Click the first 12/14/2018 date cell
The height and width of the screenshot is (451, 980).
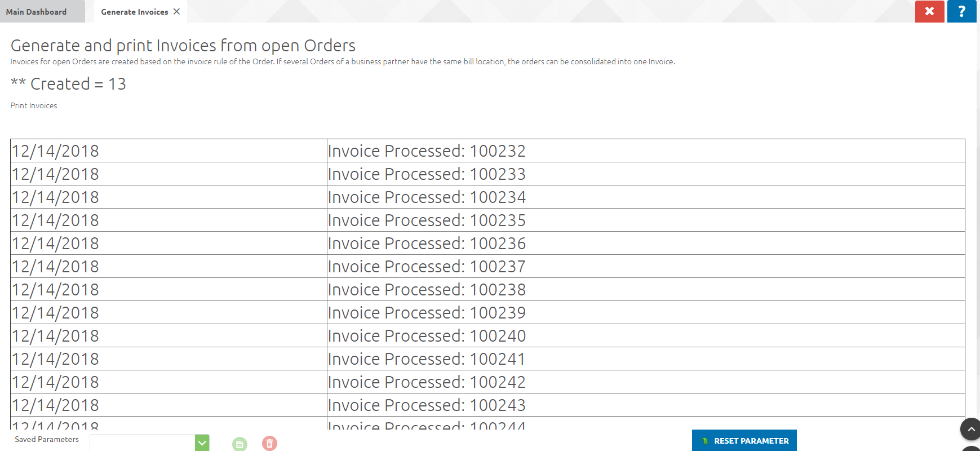pos(55,151)
